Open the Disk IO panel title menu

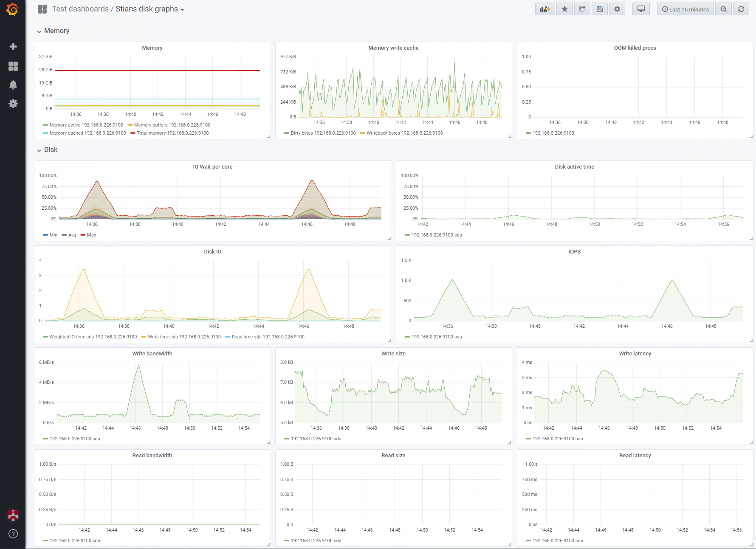coord(213,252)
